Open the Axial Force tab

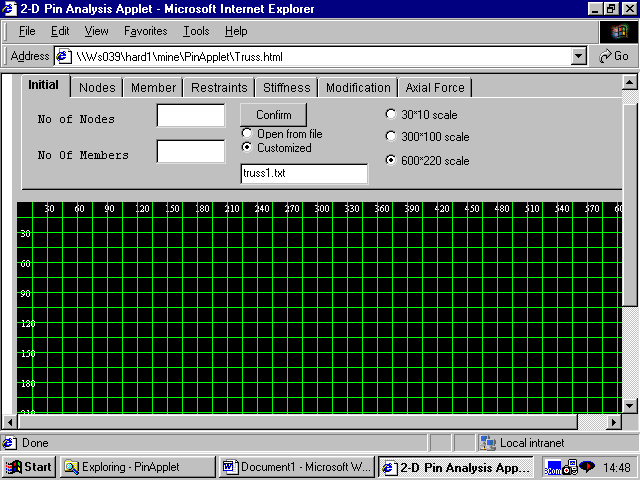click(x=435, y=88)
